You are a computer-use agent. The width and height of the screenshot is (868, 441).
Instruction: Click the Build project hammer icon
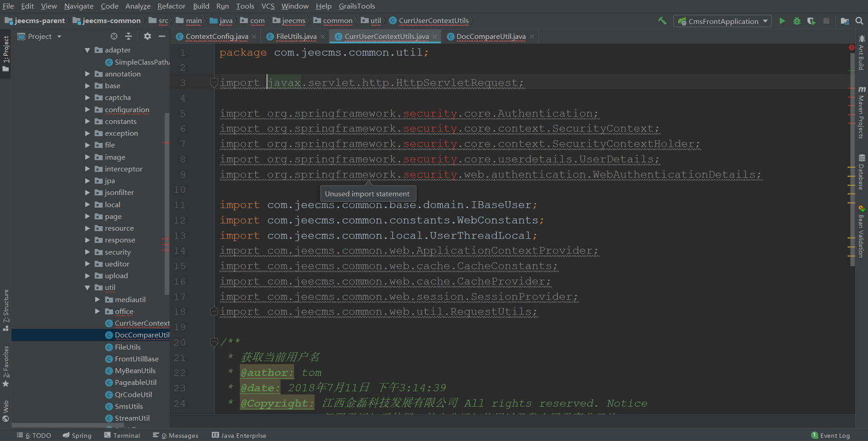point(662,21)
